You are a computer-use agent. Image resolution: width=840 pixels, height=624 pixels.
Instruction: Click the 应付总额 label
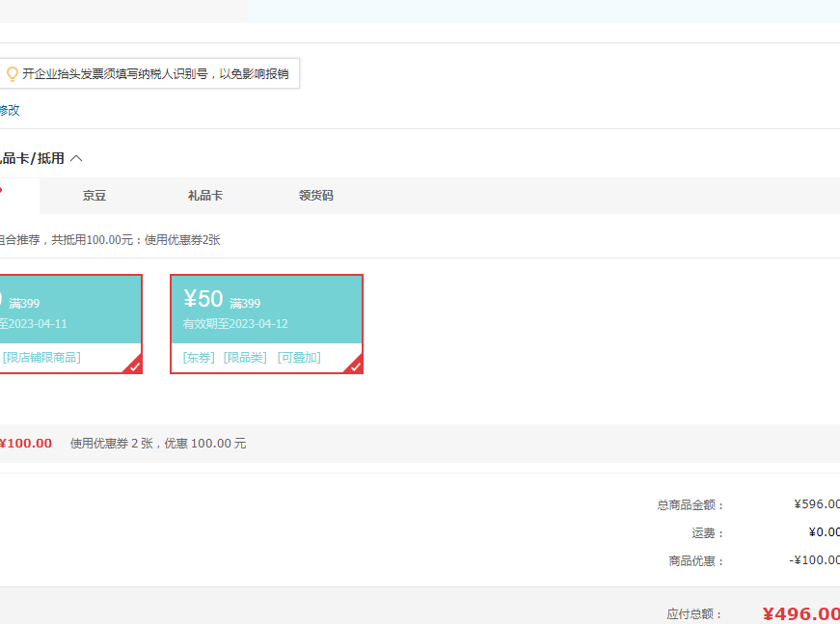pos(694,613)
